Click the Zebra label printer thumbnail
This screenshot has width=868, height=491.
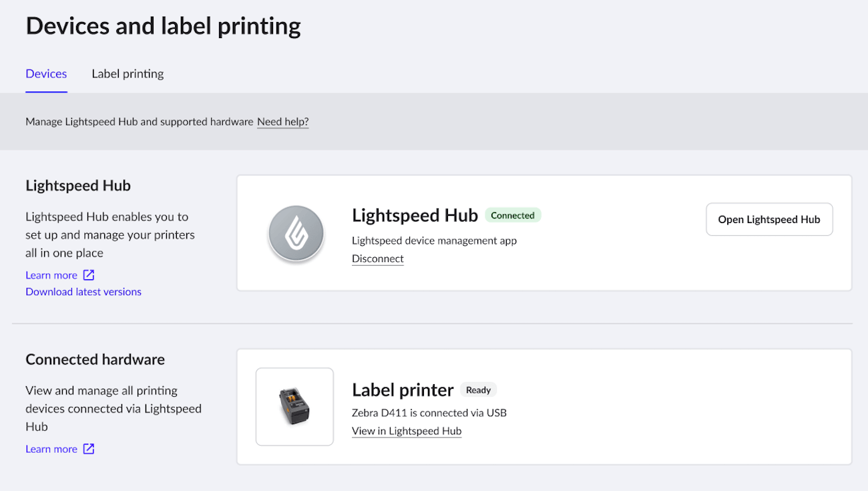[294, 406]
